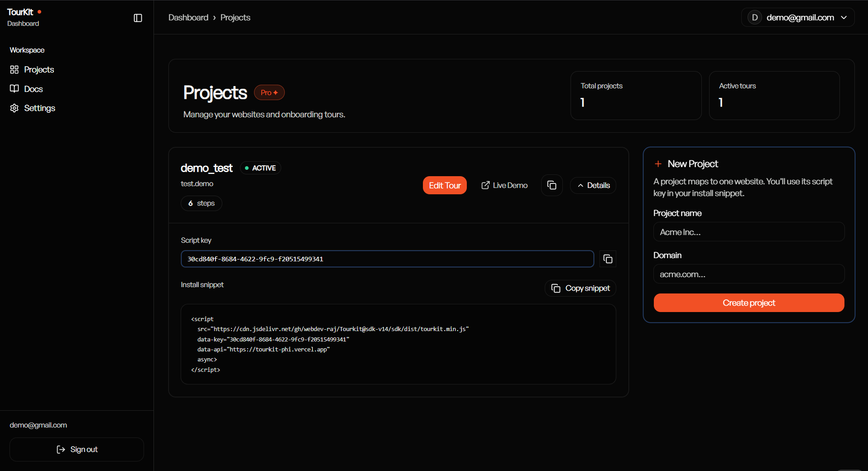Click Edit Tour for demo_test
The width and height of the screenshot is (868, 471).
click(x=445, y=185)
